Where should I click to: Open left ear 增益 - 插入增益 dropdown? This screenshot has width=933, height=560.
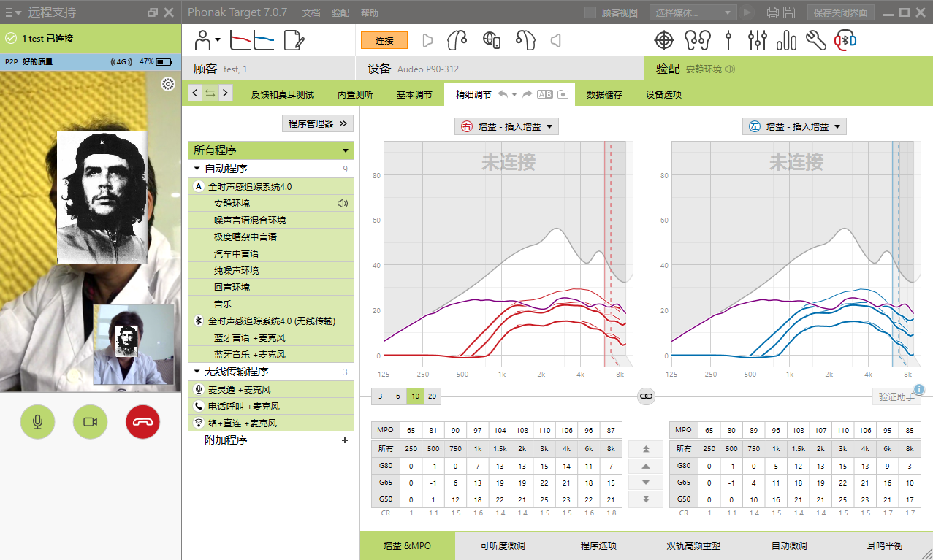795,126
